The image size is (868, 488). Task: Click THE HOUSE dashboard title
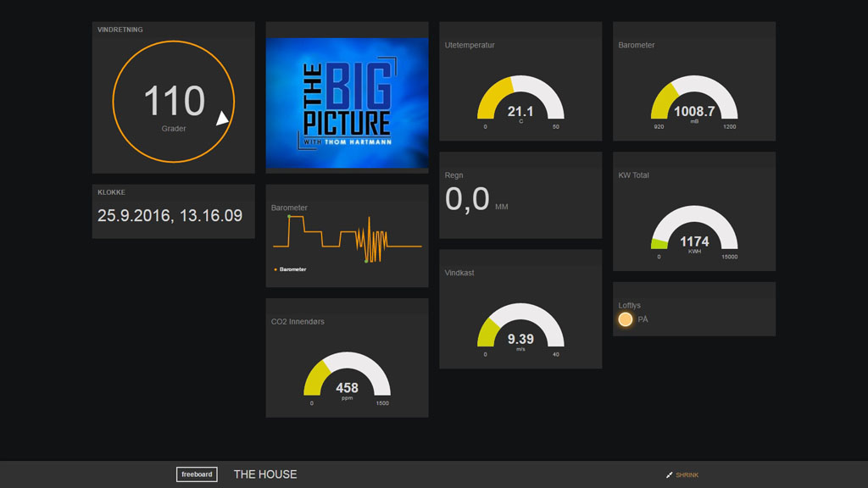click(x=265, y=474)
